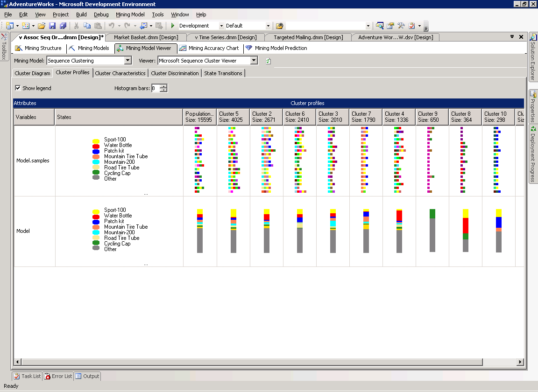Open the Mining Model menu
The height and width of the screenshot is (392, 538).
[130, 14]
